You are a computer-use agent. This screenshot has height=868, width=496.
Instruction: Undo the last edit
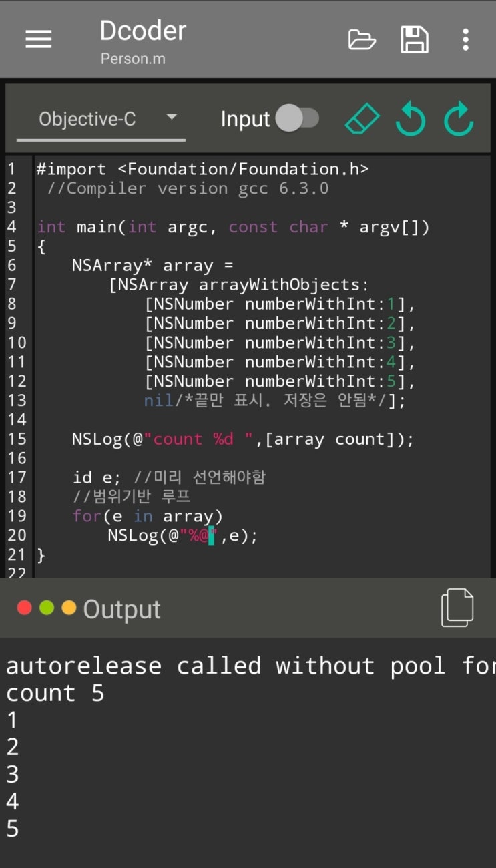tap(410, 120)
